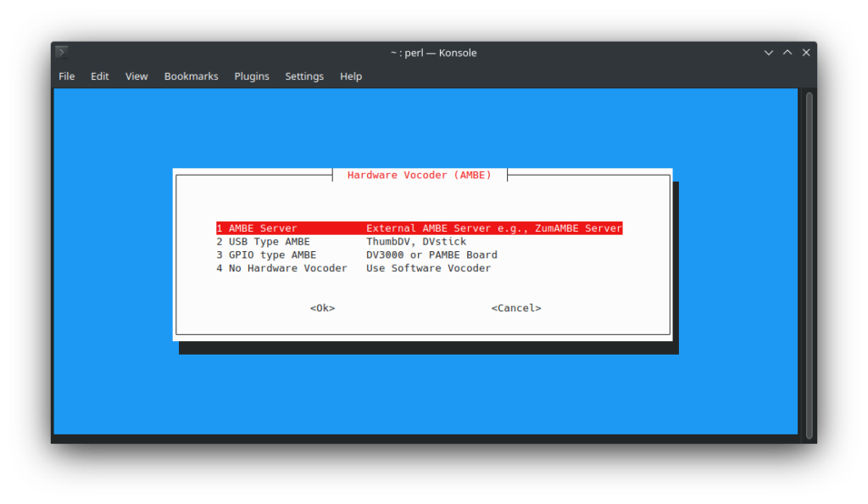The height and width of the screenshot is (504, 868).
Task: Open the Plugins menu
Action: point(251,76)
